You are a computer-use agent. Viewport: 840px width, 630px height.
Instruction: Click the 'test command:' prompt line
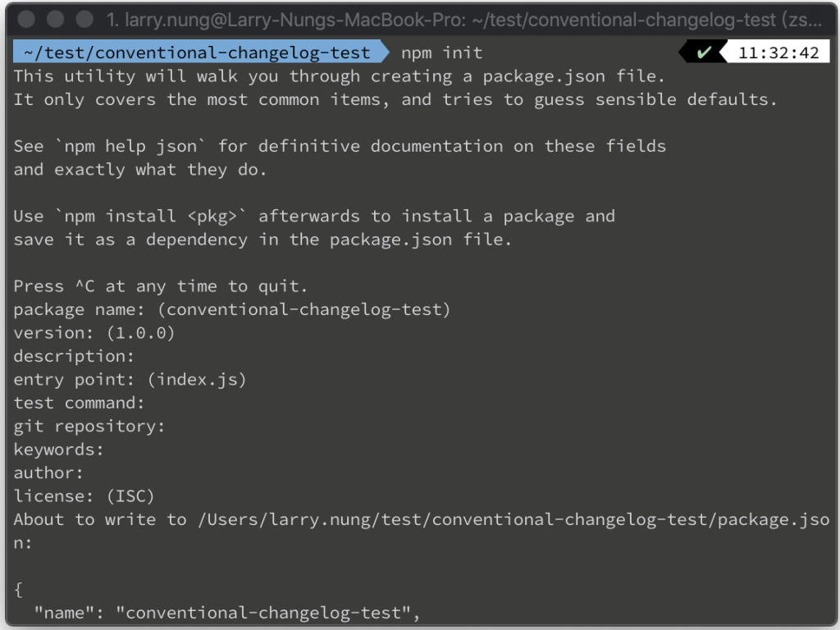click(79, 403)
